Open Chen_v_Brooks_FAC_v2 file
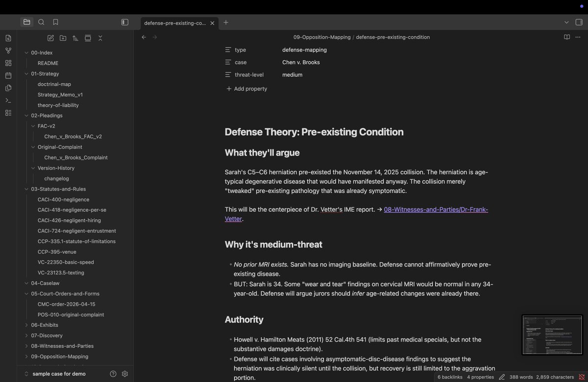The width and height of the screenshot is (588, 382). pos(73,137)
